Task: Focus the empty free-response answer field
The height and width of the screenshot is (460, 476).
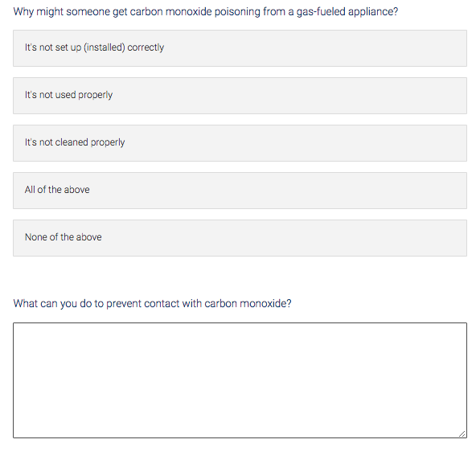Action: coord(240,380)
